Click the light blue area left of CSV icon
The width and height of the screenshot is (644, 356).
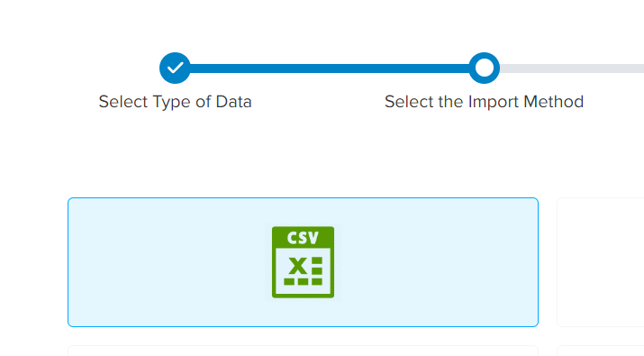pos(169,262)
